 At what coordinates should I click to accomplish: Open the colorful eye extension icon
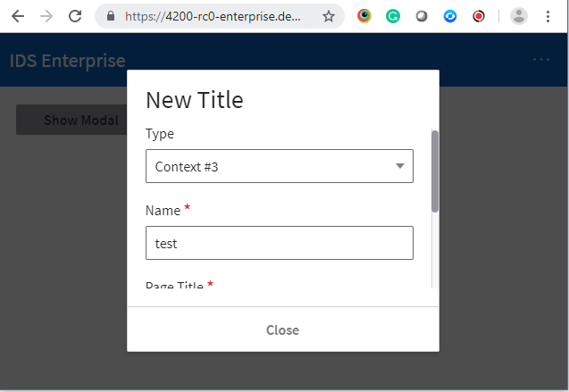point(364,16)
